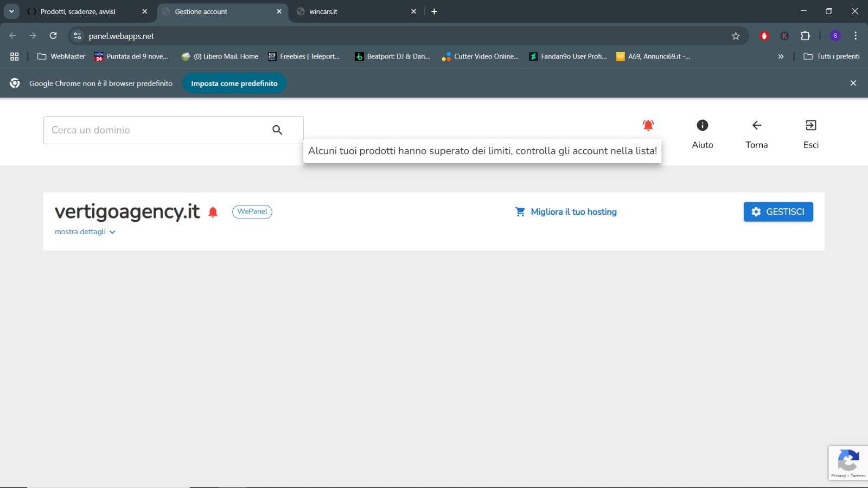Viewport: 868px width, 488px height.
Task: Open Chrome three-dot menu
Action: point(856,36)
